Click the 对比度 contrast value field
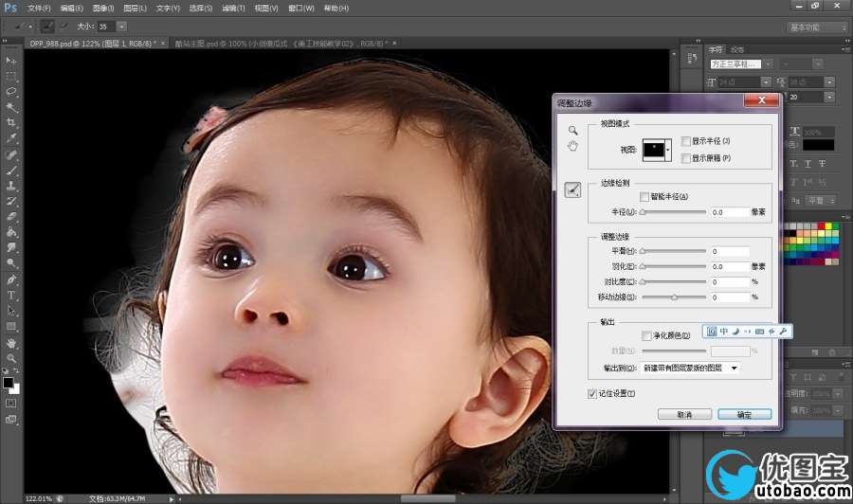Screen dimensions: 853x504 [x=730, y=281]
